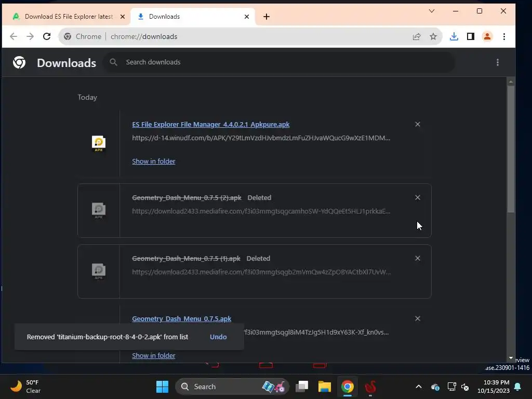Open the clock showing 10:39 PM

coord(494,387)
